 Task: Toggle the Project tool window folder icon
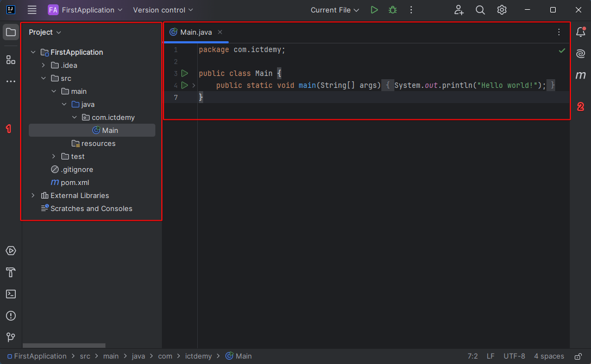click(x=11, y=32)
